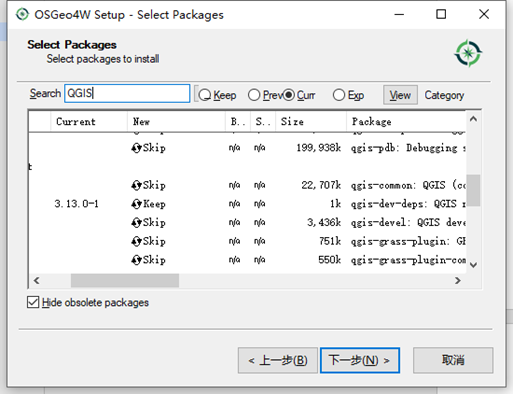This screenshot has width=513, height=394.
Task: Select the Keep radio button
Action: 205,95
